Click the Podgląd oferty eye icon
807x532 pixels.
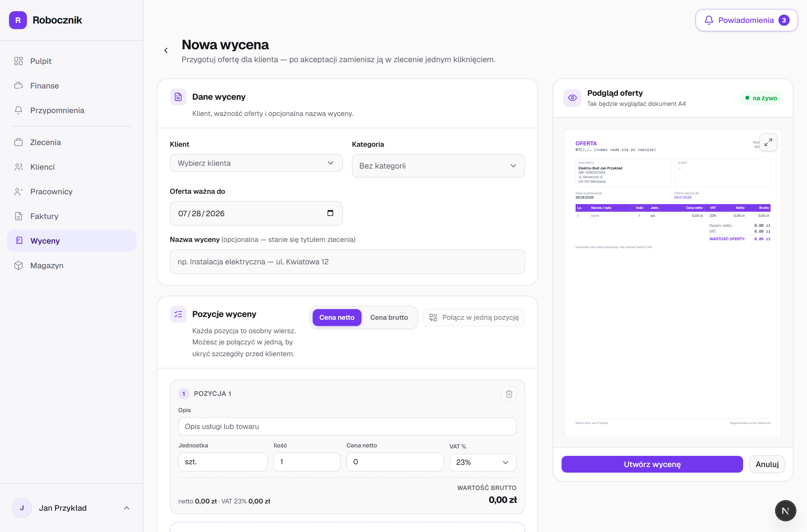(572, 98)
